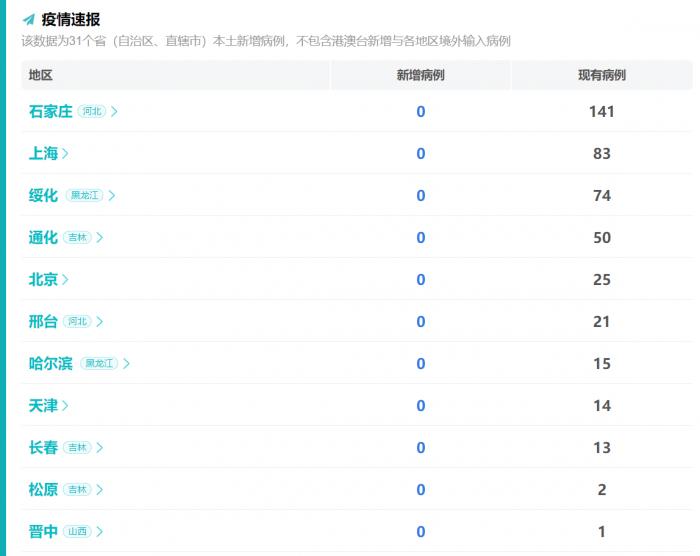This screenshot has width=700, height=556.
Task: Click existing cases value 14 for 天津
Action: (602, 405)
